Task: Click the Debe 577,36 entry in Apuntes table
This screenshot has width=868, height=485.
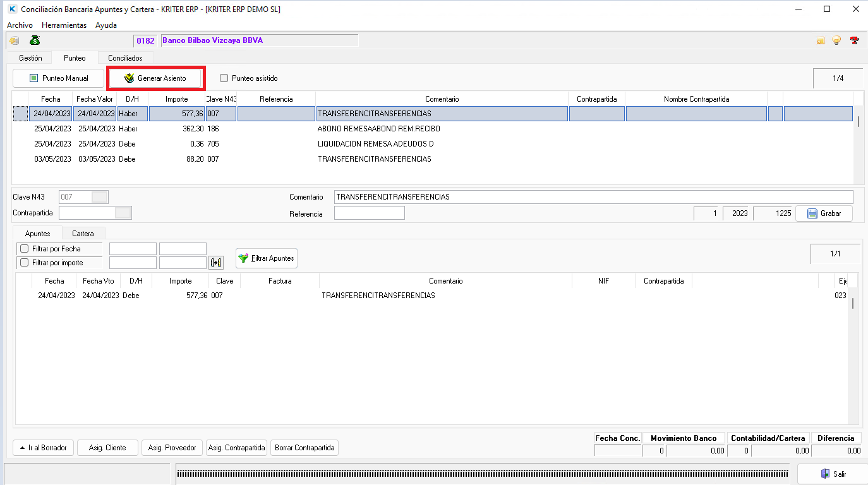Action: (x=431, y=296)
